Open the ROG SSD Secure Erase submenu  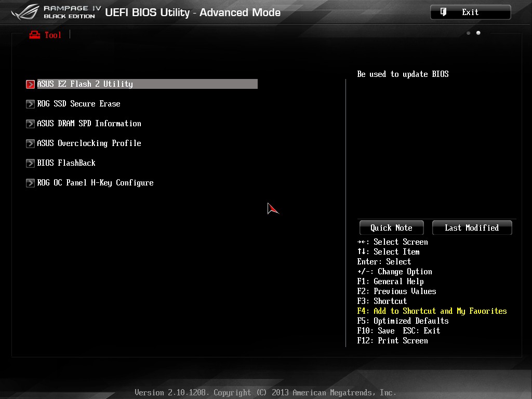[79, 104]
